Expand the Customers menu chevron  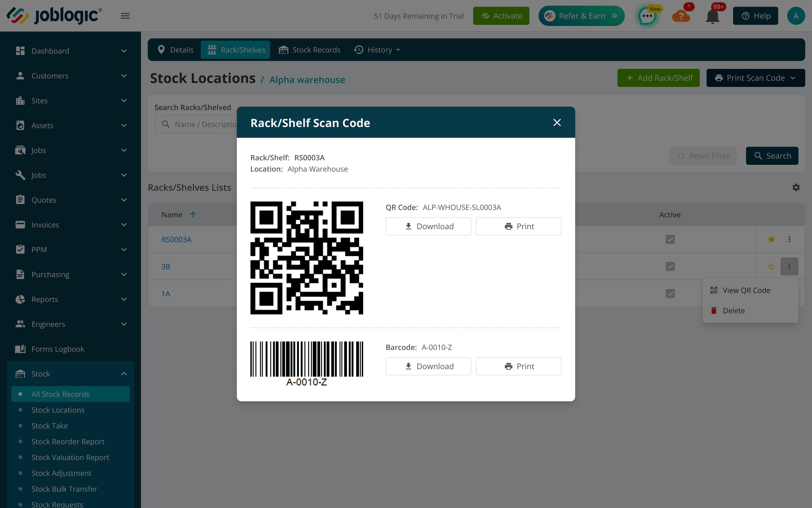(x=124, y=76)
